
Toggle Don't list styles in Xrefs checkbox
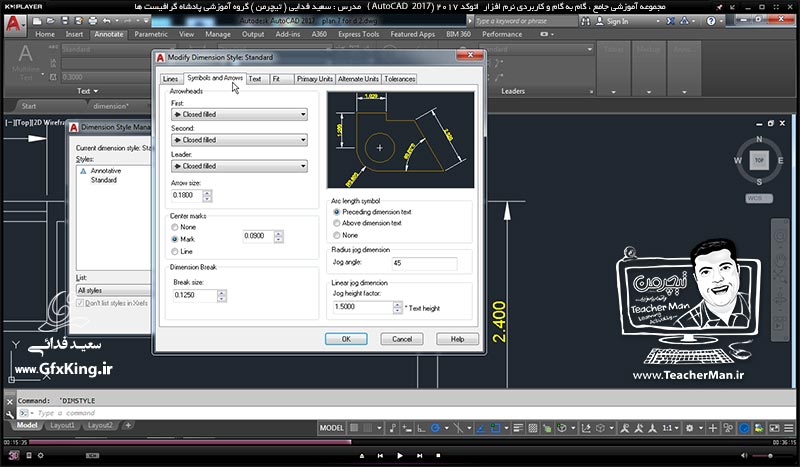(x=80, y=303)
